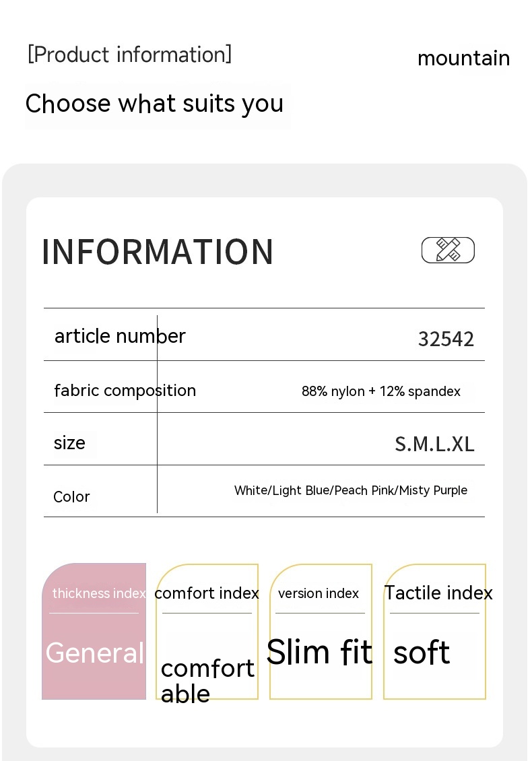Select the fabric composition label
This screenshot has height=761, width=532.
125,391
